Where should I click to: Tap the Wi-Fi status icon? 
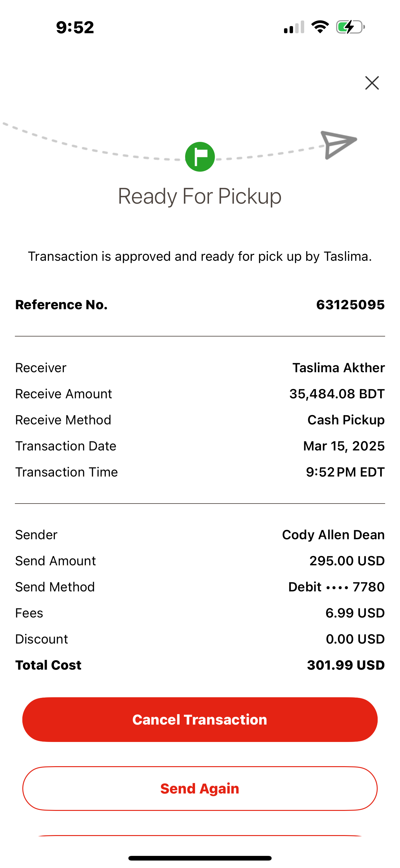pyautogui.click(x=320, y=27)
